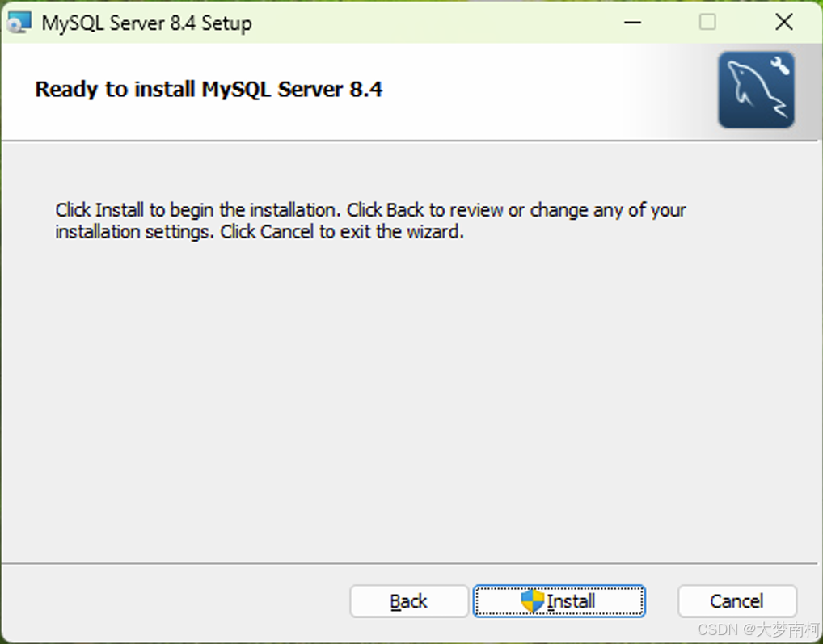Click the empty content area of the wizard
Viewport: 823px width, 644px height.
click(404, 388)
